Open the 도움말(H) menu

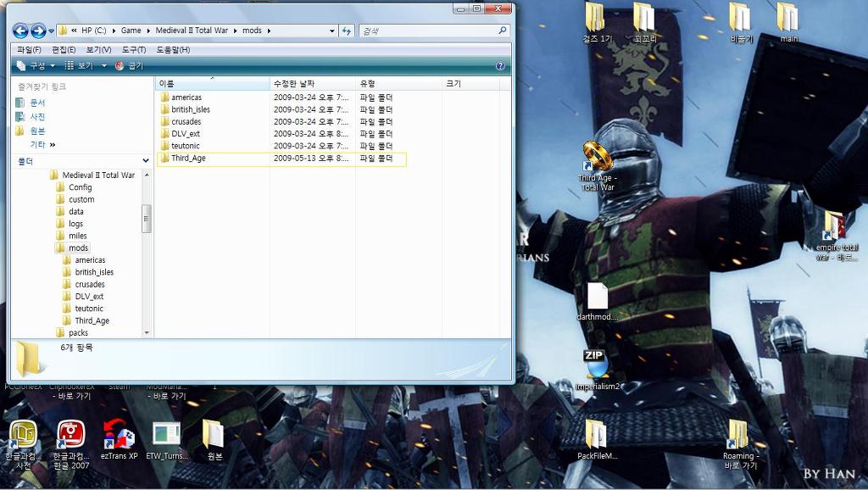(x=173, y=50)
